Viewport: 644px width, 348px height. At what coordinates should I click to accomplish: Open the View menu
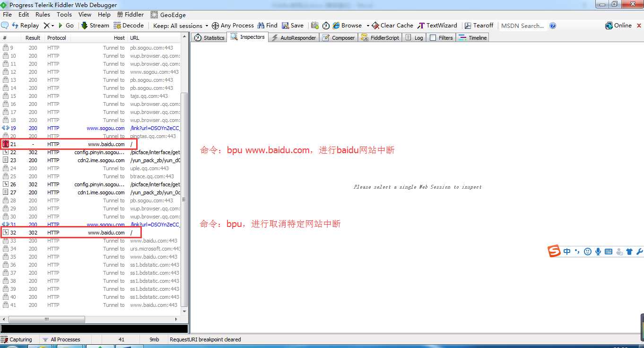[x=85, y=15]
